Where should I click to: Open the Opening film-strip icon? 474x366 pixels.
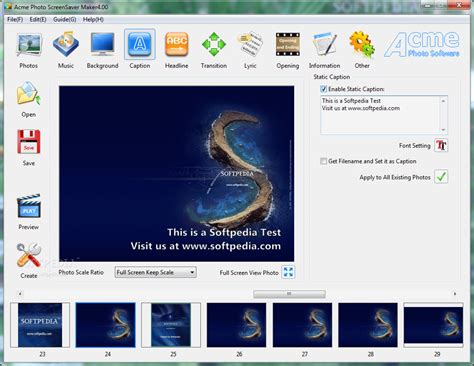(x=288, y=44)
